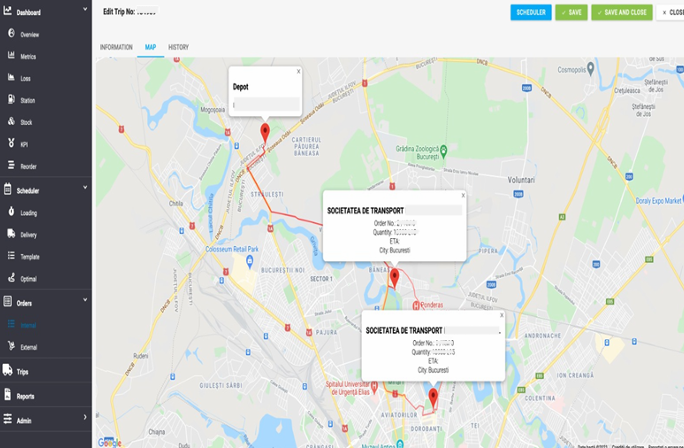Viewport: 684px width, 448px height.
Task: Click the Trips truck icon
Action: (7, 370)
